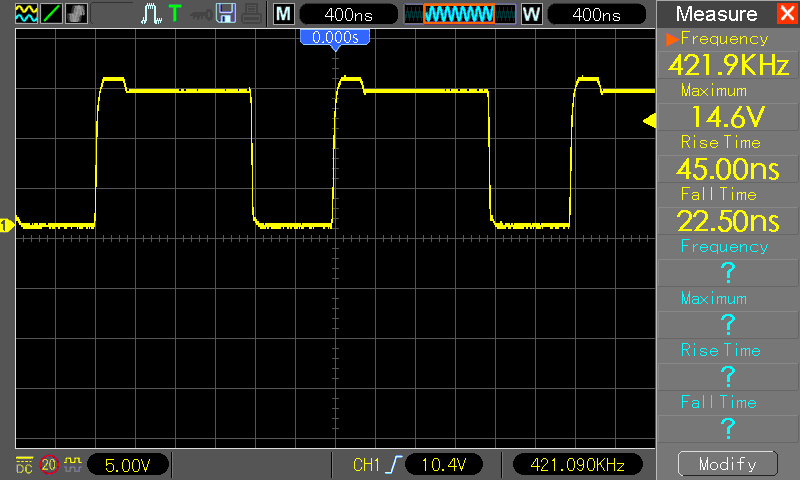Toggle the 20 bandwidth limit indicator
The image size is (800, 480).
tap(49, 464)
